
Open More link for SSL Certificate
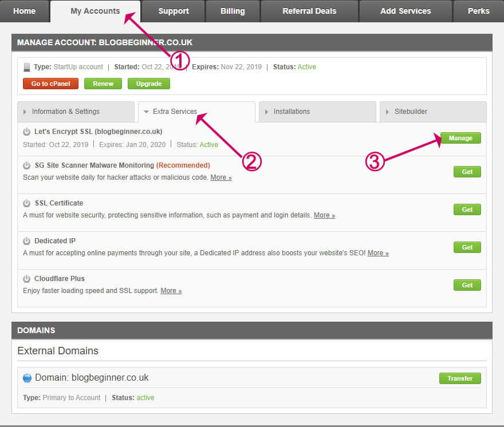coord(324,215)
